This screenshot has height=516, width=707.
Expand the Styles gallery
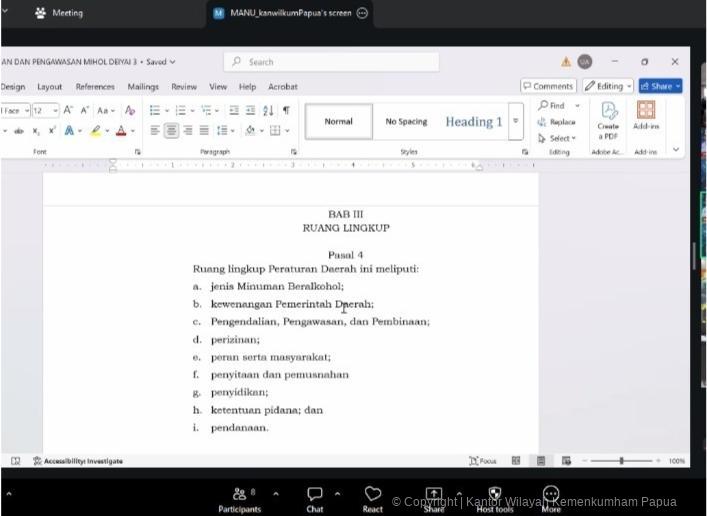(x=516, y=121)
